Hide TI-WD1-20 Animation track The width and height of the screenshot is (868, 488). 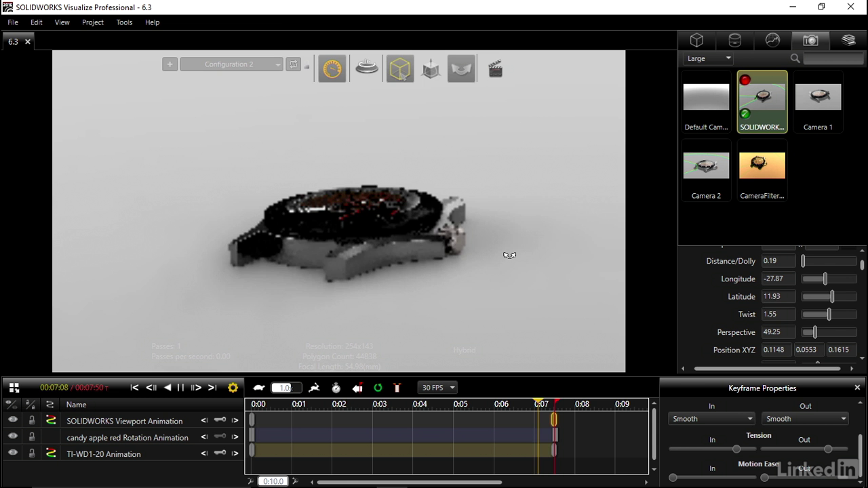(x=13, y=453)
